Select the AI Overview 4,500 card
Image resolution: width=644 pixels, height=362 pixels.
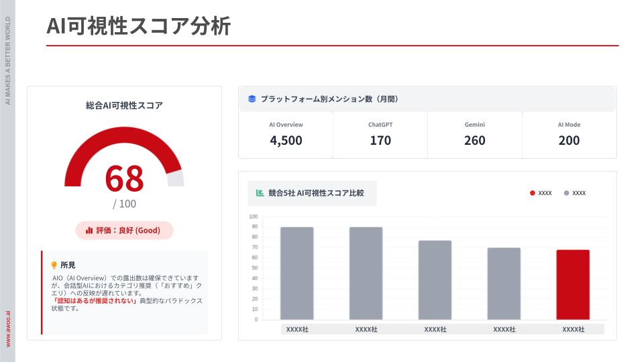(x=286, y=134)
